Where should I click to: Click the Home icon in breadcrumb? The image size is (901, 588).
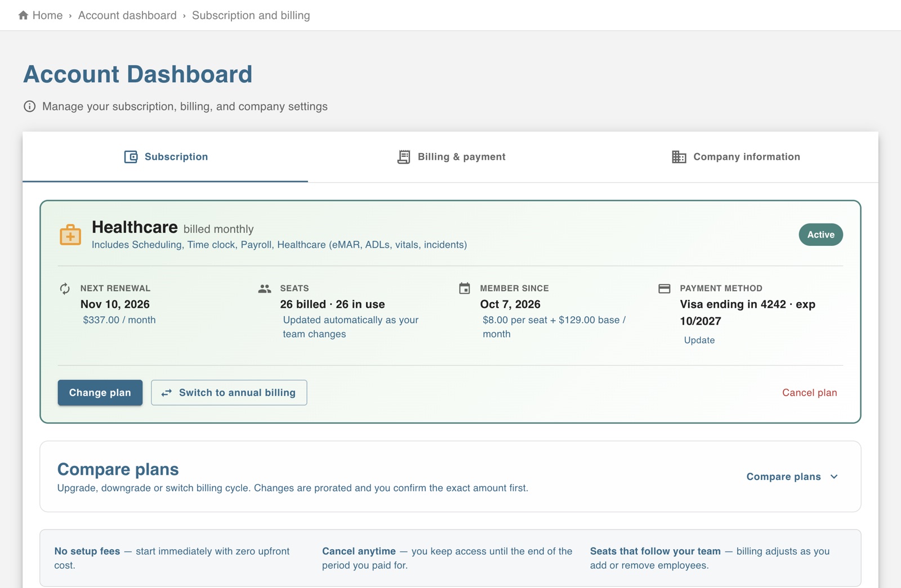pos(23,15)
